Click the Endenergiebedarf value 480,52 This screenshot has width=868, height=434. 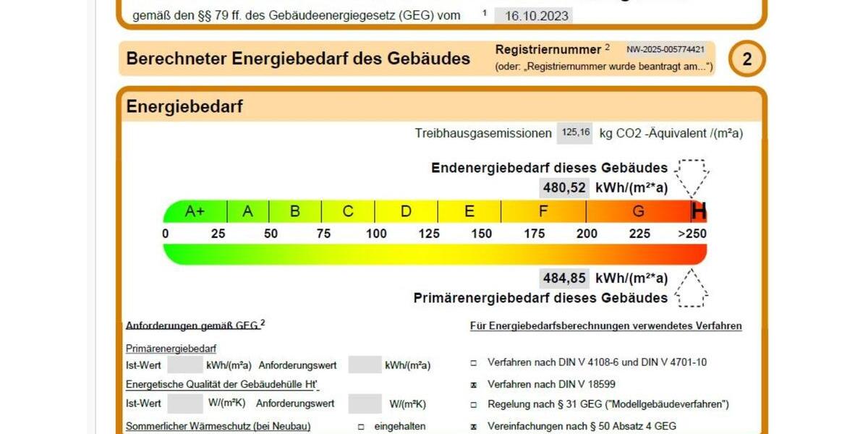pos(563,187)
